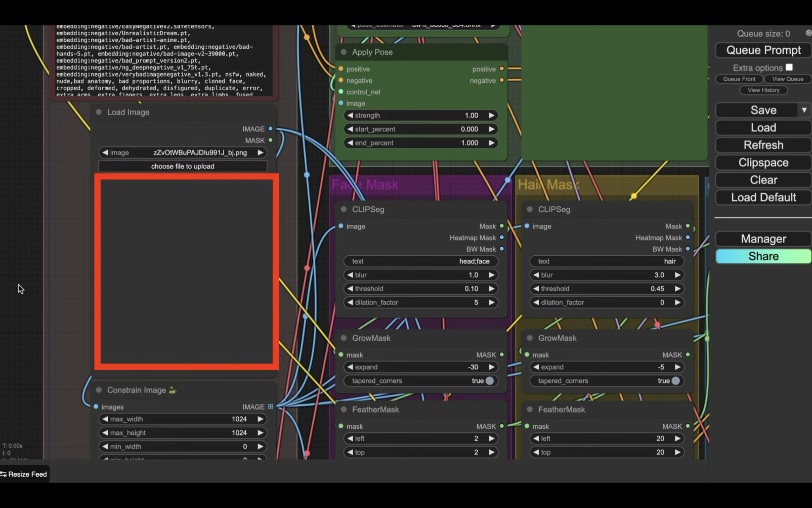Select next image with Load Image right arrow

260,152
